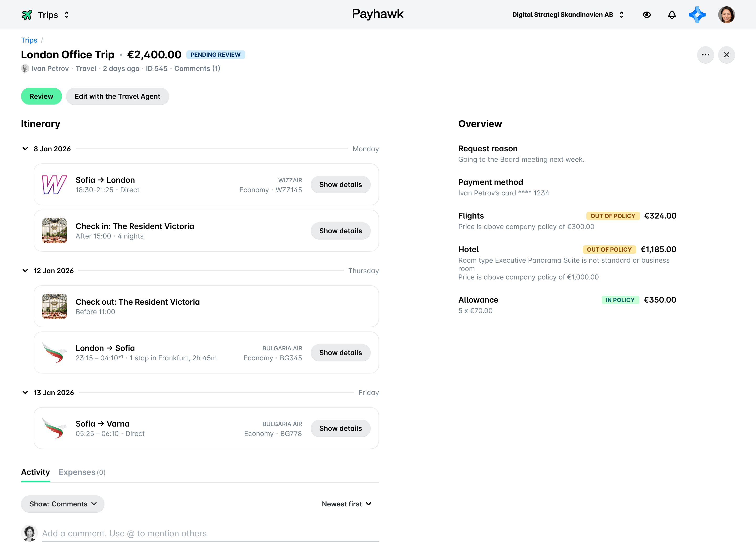Click the 'ID 545' trip identifier

(157, 68)
